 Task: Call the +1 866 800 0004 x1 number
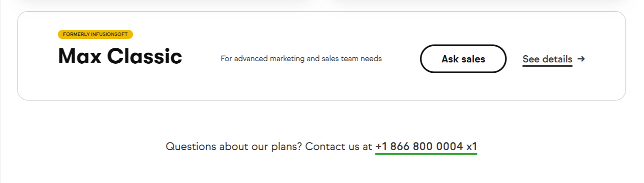tap(426, 147)
